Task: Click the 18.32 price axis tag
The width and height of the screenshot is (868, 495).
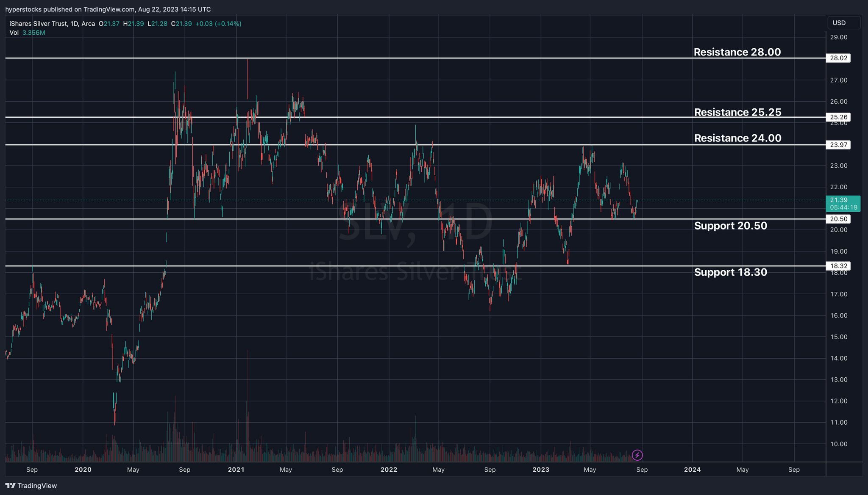Action: [x=838, y=266]
